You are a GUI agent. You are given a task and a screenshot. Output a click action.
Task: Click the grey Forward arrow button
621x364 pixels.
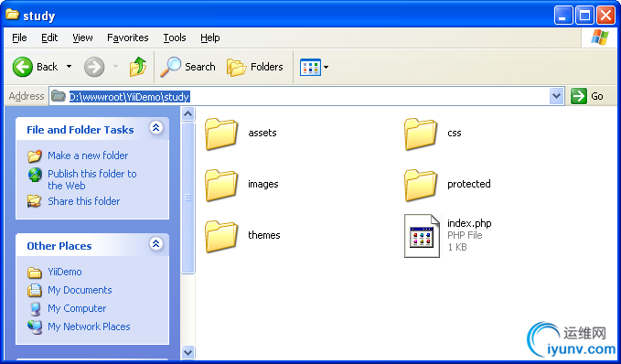94,67
